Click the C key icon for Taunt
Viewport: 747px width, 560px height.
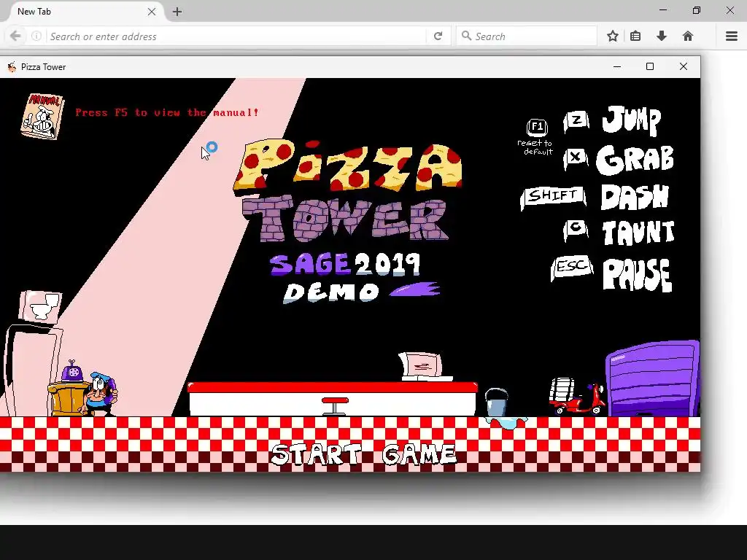(x=576, y=230)
